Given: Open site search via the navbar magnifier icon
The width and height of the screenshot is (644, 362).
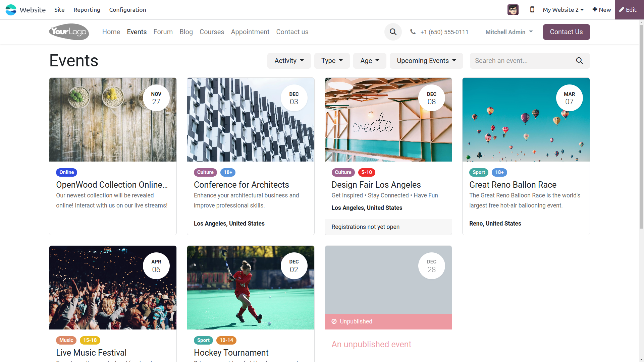Looking at the screenshot, I should pos(393,32).
